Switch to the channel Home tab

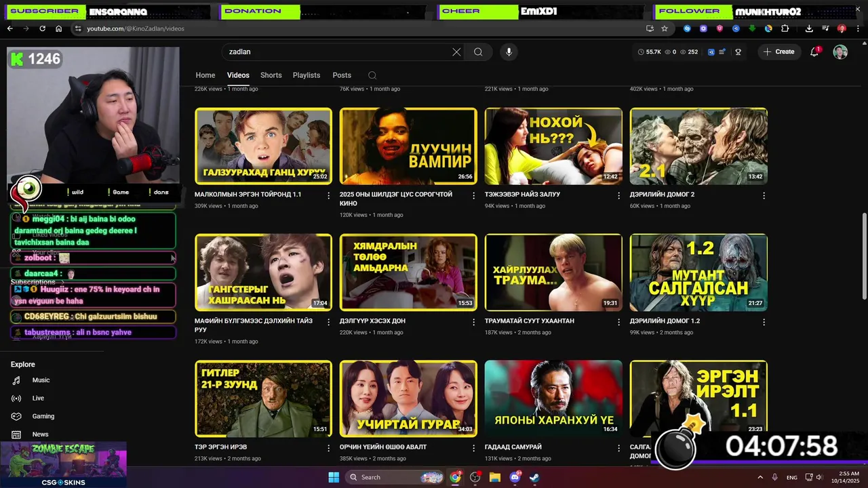(205, 75)
